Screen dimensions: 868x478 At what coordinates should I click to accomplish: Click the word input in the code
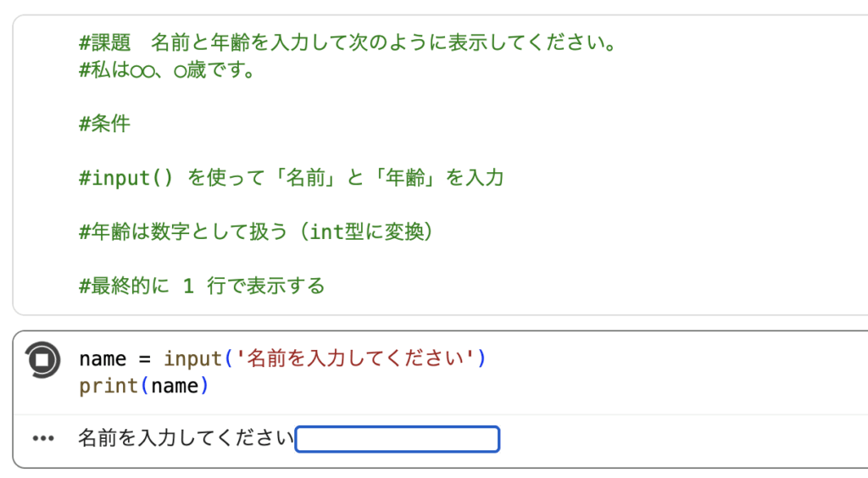pyautogui.click(x=192, y=358)
